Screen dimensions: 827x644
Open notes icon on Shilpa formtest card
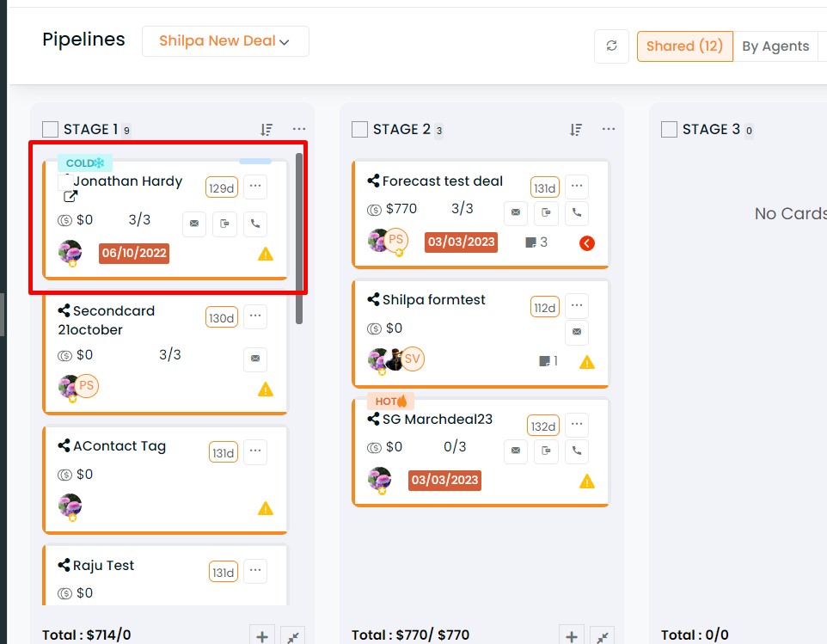point(545,361)
